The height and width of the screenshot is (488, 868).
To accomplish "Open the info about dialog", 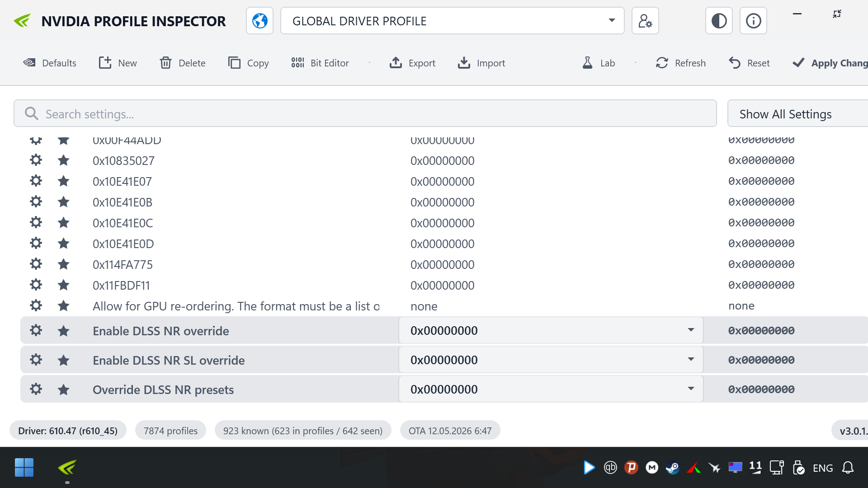I will tap(753, 21).
